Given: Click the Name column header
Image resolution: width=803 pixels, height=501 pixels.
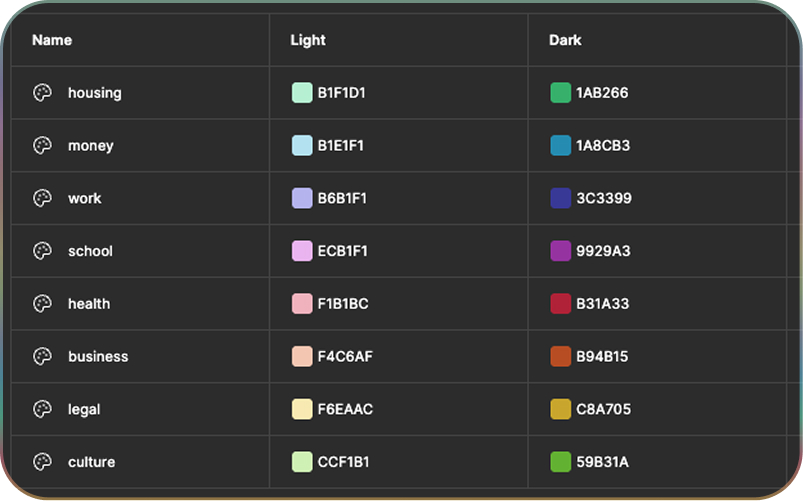Looking at the screenshot, I should [52, 40].
